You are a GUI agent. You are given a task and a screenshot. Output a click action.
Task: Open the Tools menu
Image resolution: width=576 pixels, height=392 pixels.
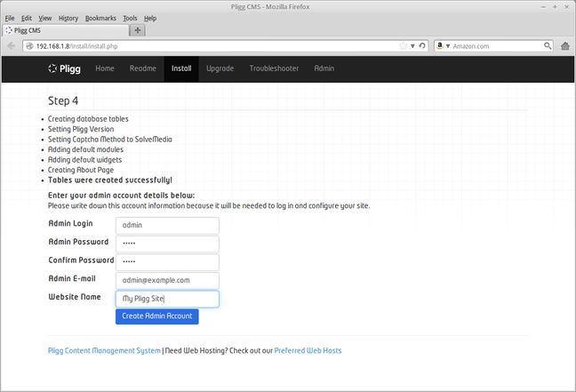coord(130,18)
